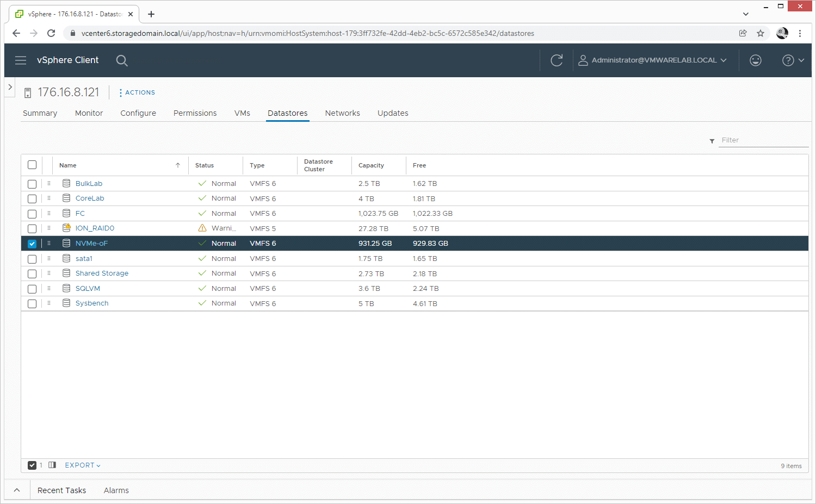Switch to the Summary tab
816x504 pixels.
click(40, 113)
